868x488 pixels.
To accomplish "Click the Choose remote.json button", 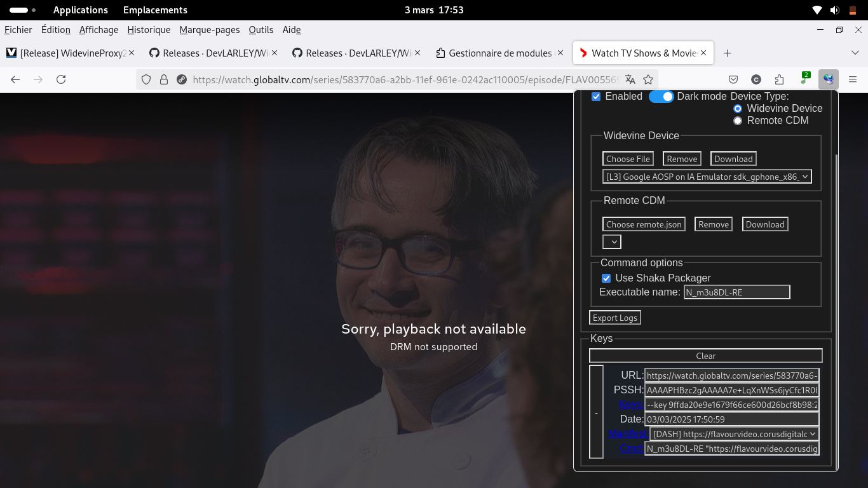I will pyautogui.click(x=644, y=224).
